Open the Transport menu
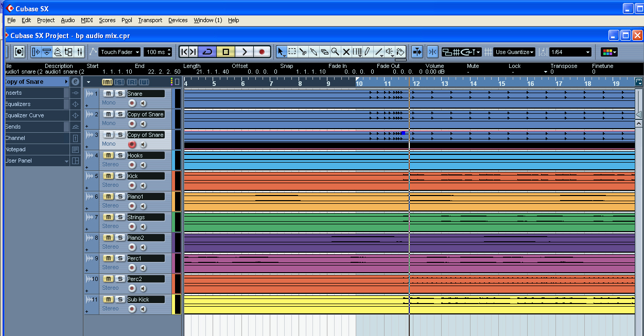Screen dimensions: 644x336 (150, 20)
